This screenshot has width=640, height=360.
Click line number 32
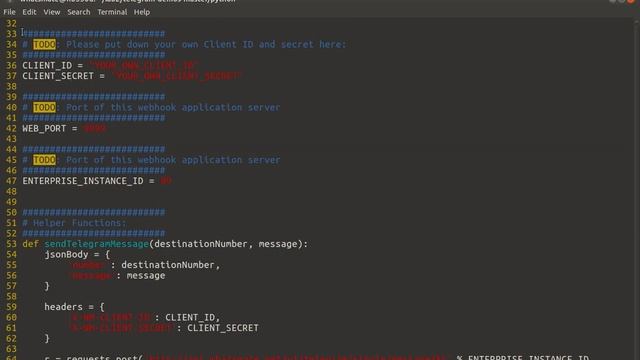click(x=11, y=23)
